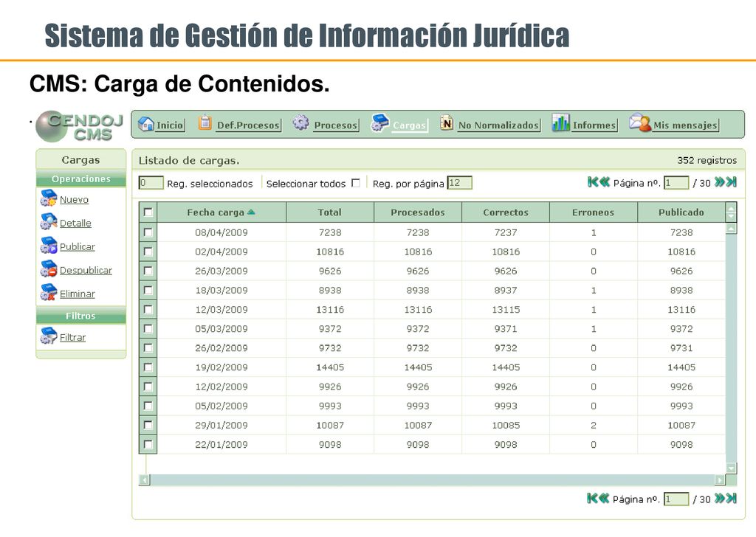
Task: Sort by the Erroneos column header
Action: (x=593, y=212)
